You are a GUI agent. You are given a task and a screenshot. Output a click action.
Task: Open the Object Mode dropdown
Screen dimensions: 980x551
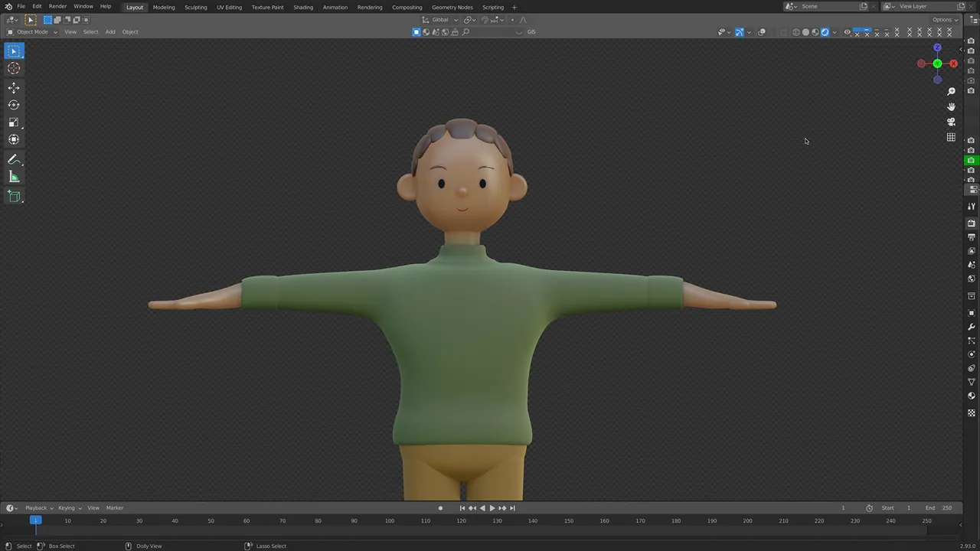(32, 32)
